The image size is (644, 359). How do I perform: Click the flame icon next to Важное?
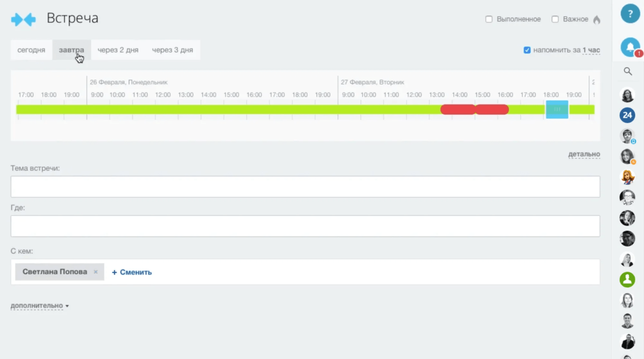tap(596, 19)
